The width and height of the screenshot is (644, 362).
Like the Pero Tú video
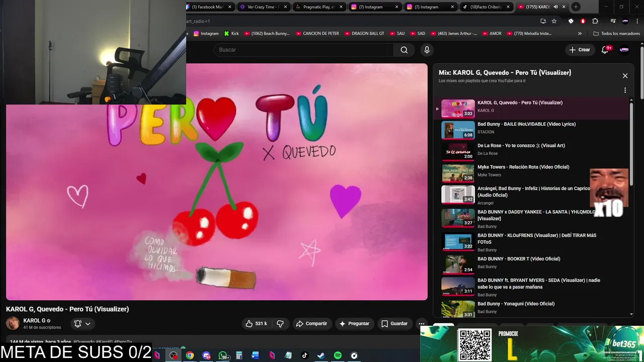[x=256, y=324]
